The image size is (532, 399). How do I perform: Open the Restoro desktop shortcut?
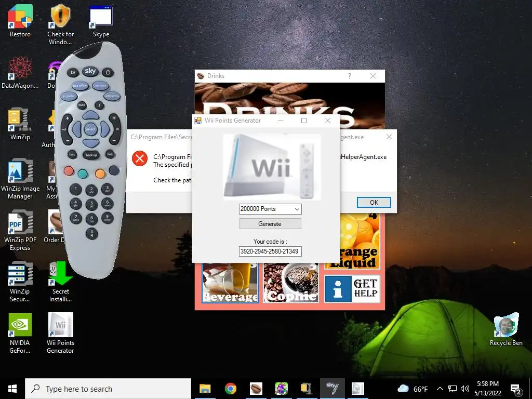click(20, 21)
